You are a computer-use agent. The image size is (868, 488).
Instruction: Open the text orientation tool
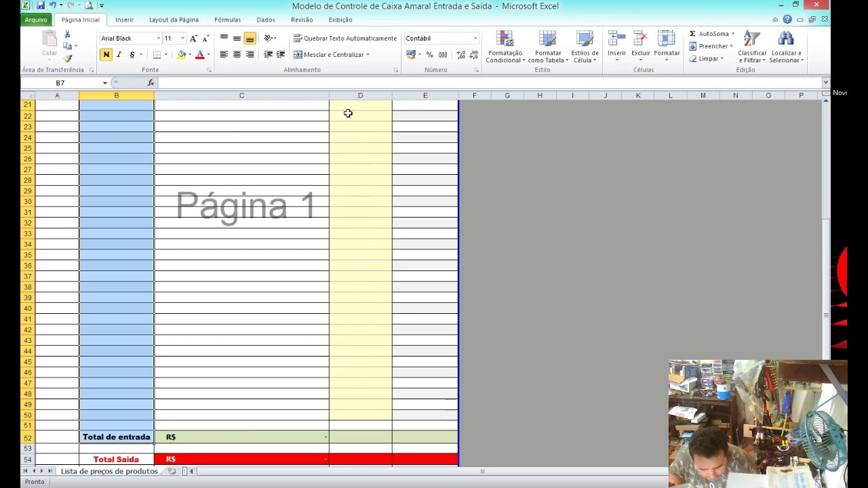[269, 38]
